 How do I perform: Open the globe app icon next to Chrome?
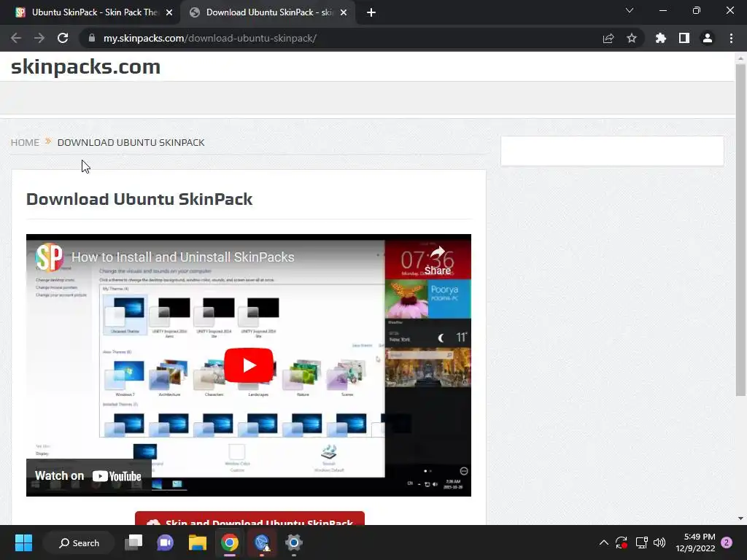click(262, 542)
